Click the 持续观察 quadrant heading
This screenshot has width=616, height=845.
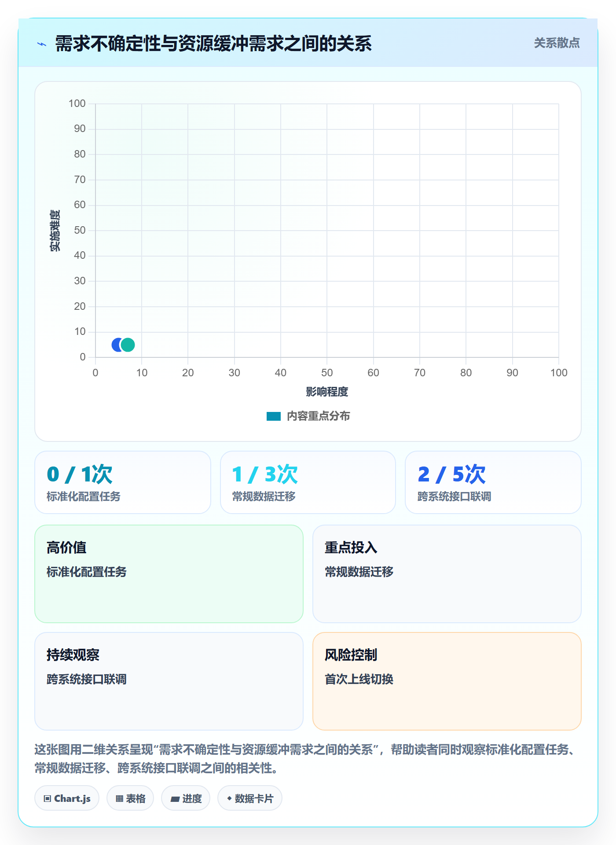73,655
